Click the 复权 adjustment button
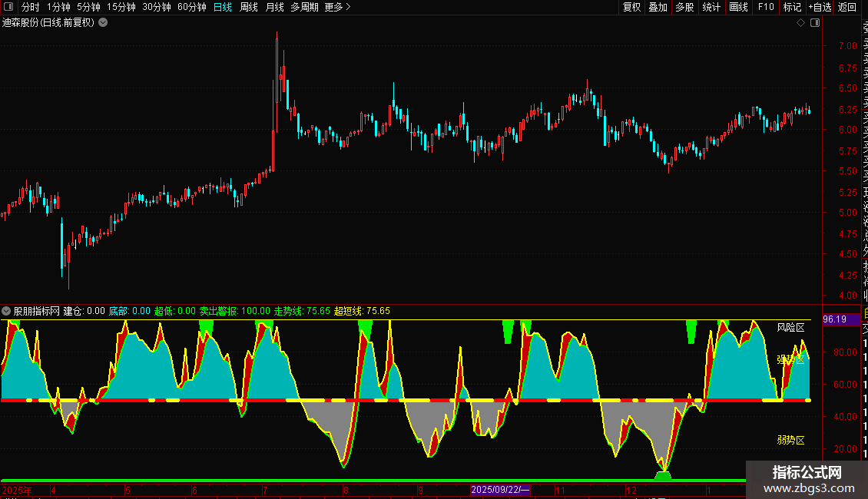The image size is (868, 499). [x=631, y=7]
